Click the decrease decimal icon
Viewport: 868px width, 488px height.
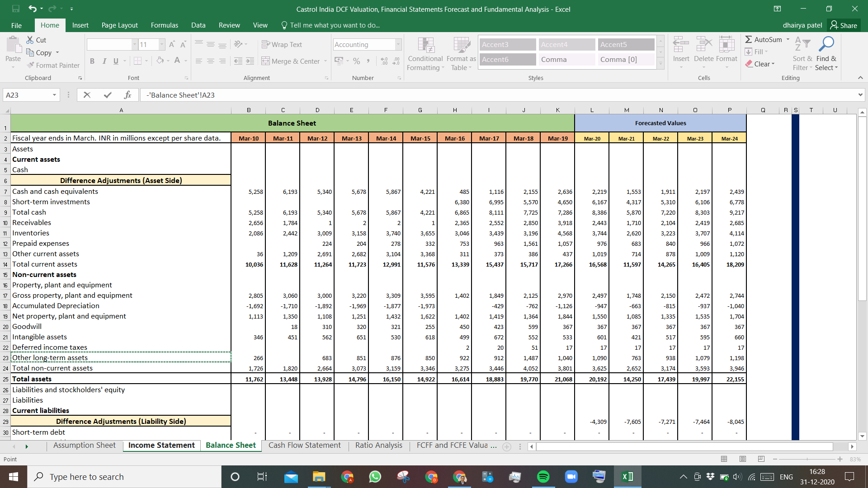396,61
